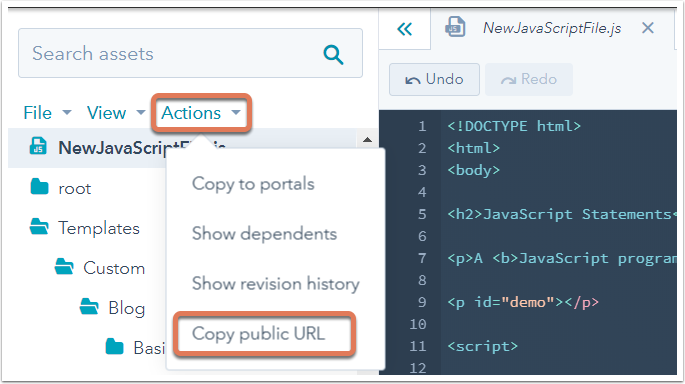
Task: Click the Redo button
Action: coord(529,80)
